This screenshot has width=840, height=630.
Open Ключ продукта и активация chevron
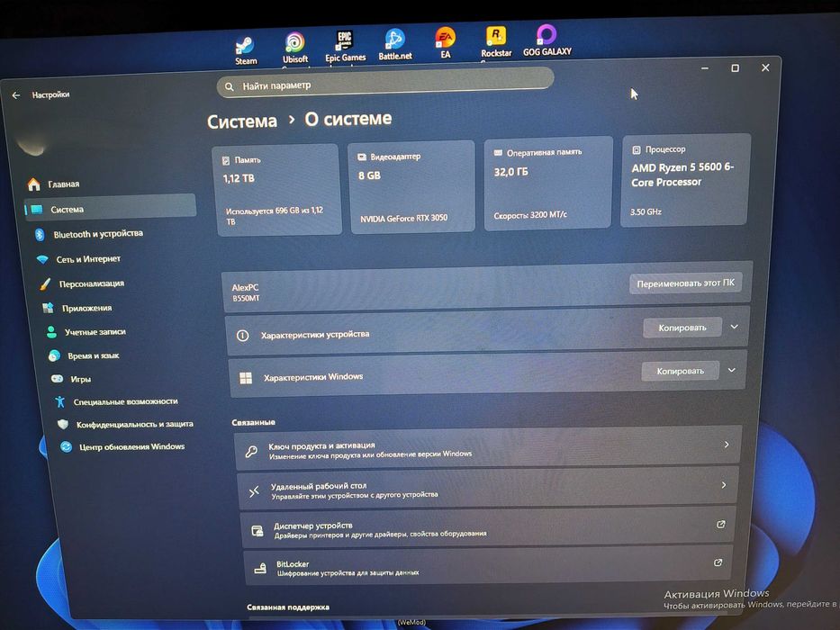click(727, 444)
